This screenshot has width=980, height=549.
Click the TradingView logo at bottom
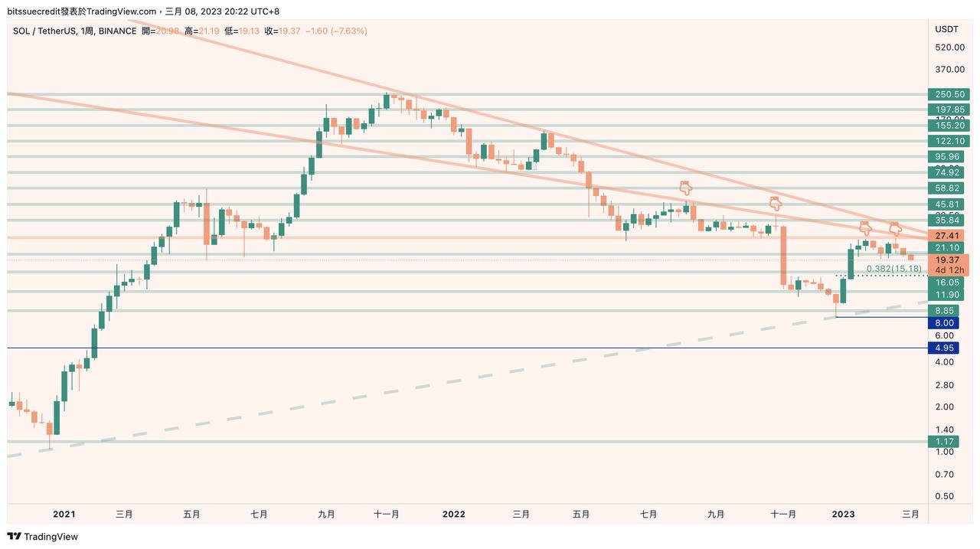click(43, 537)
